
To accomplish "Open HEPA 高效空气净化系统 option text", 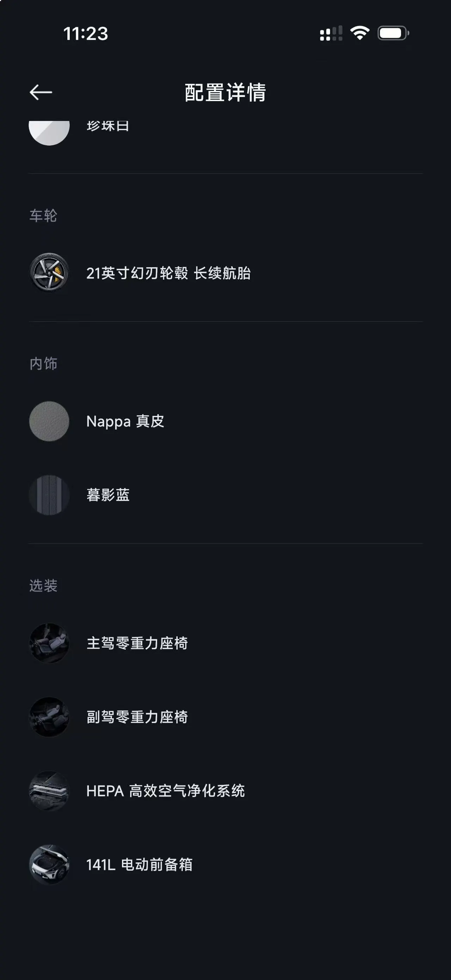I will coord(165,791).
